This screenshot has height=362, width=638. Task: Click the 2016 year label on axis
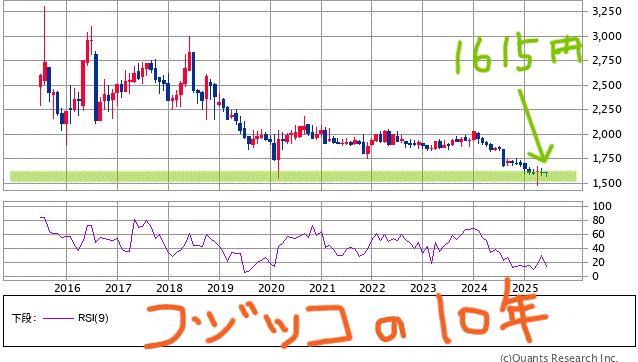click(67, 288)
